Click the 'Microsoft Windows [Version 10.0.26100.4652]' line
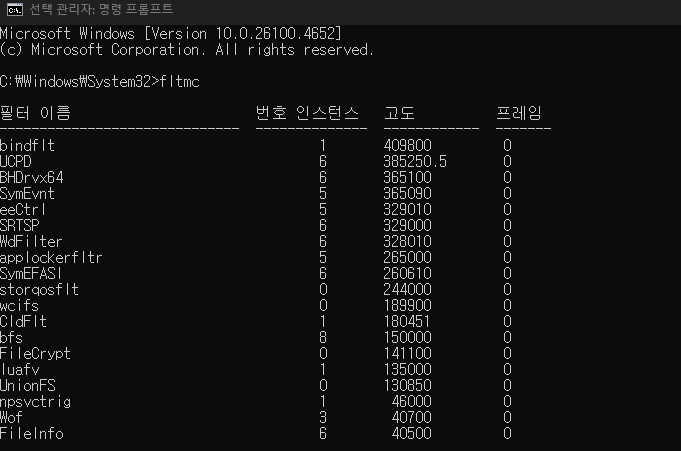The width and height of the screenshot is (681, 451). (x=171, y=33)
